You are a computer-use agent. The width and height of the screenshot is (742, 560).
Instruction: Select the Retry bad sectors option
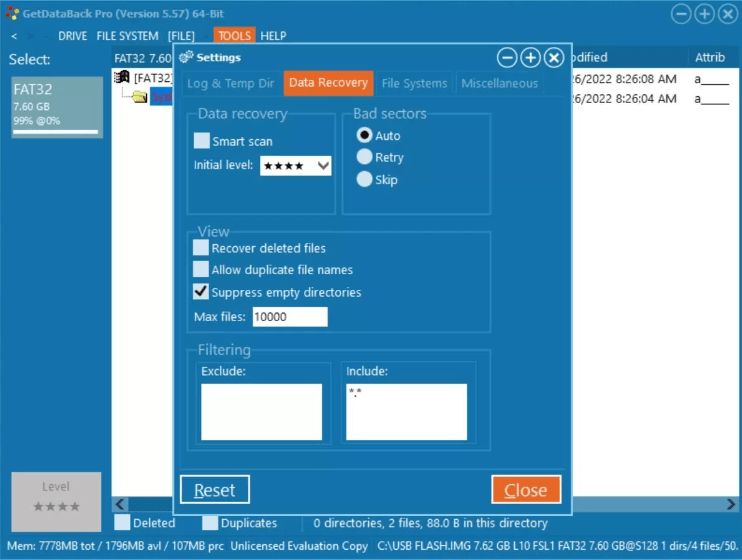tap(364, 157)
